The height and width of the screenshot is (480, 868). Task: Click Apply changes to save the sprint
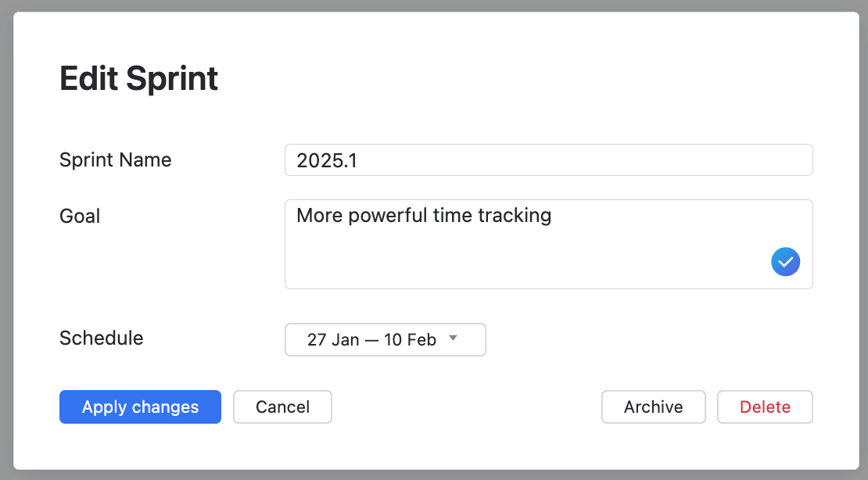point(140,407)
